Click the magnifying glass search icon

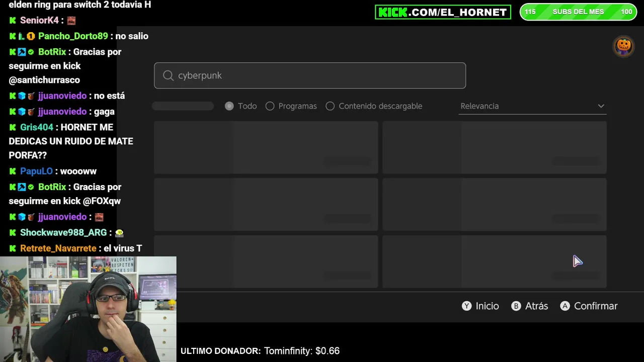[x=168, y=75]
